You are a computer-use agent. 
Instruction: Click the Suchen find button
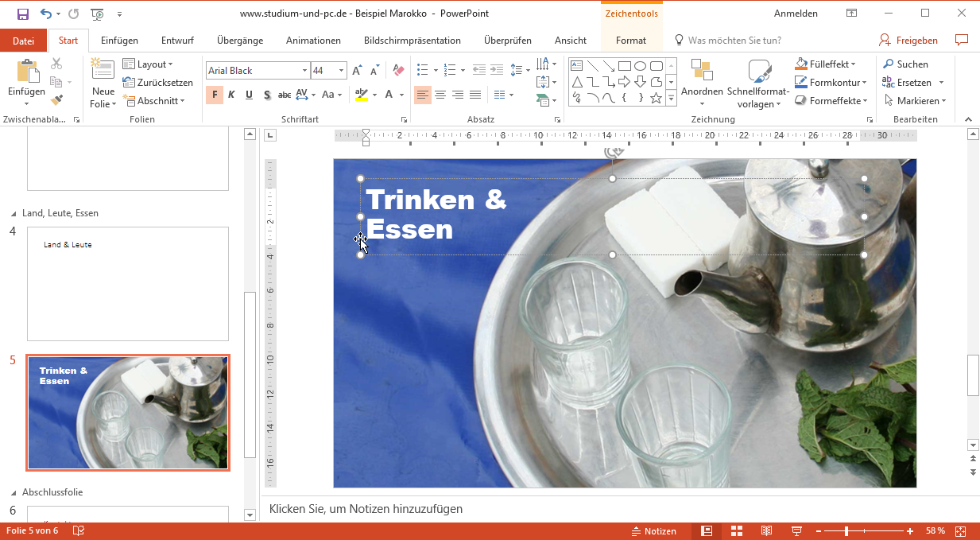(904, 64)
